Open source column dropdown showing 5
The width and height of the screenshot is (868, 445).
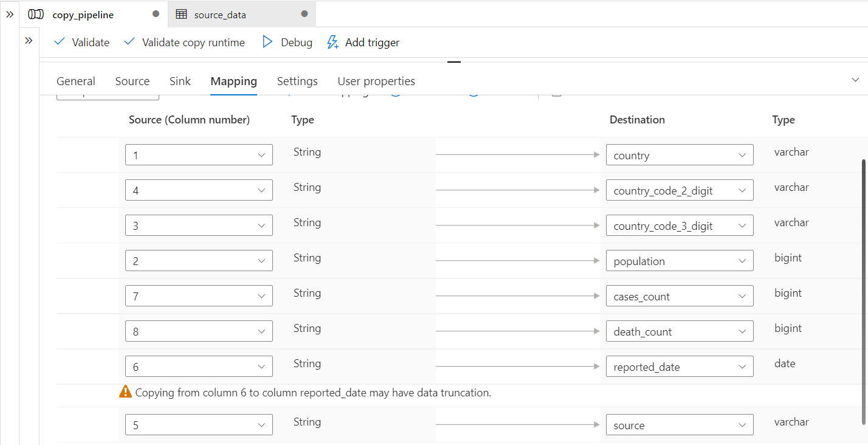coord(199,425)
